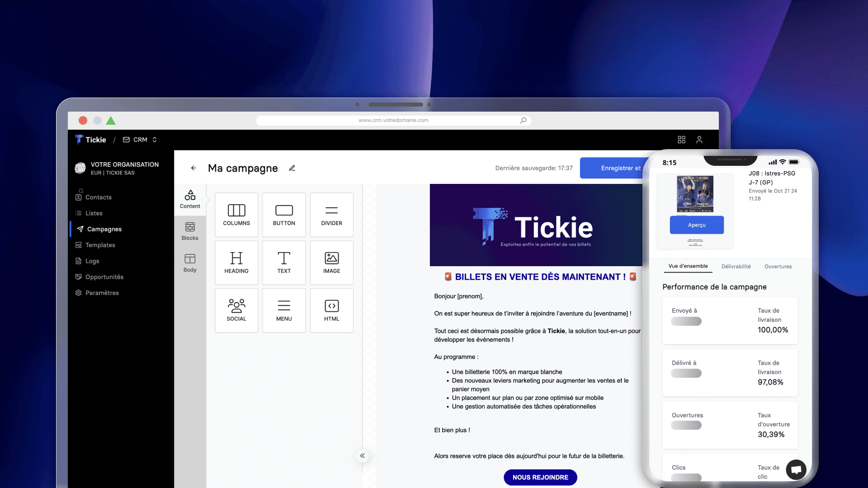Click the browser address bar
The image size is (868, 488).
pyautogui.click(x=393, y=120)
